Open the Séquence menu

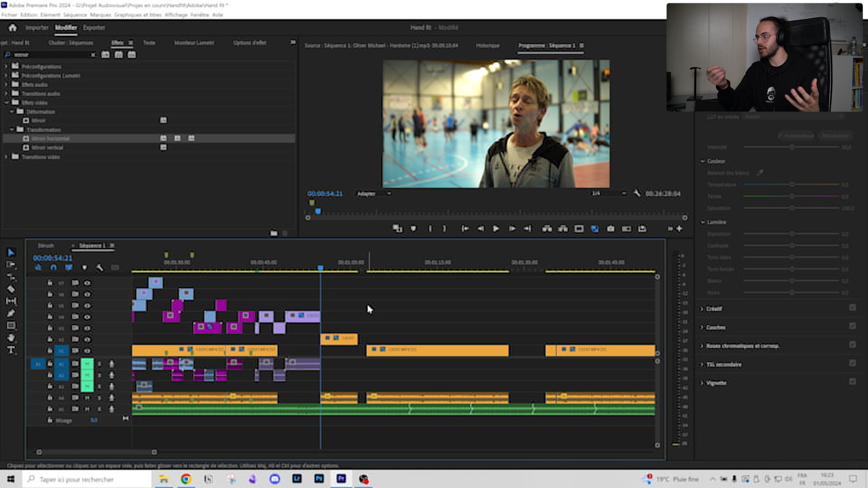75,15
